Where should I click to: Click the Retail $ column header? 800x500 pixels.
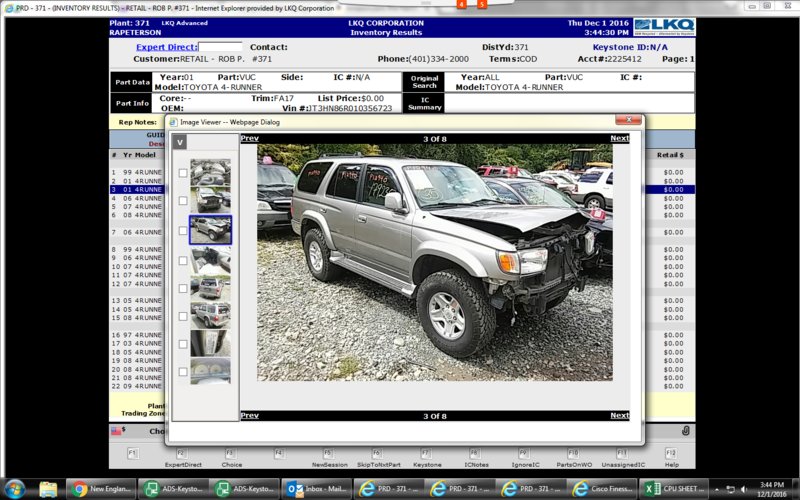(670, 155)
